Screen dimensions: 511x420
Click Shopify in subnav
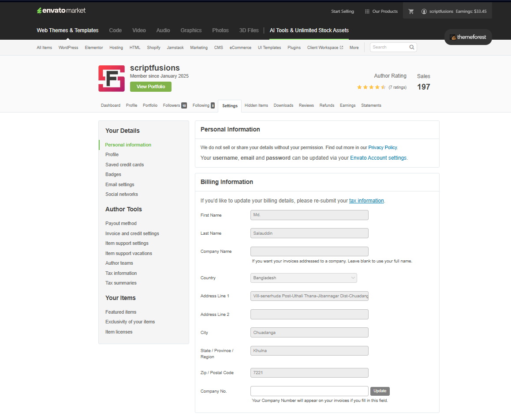[x=153, y=48]
